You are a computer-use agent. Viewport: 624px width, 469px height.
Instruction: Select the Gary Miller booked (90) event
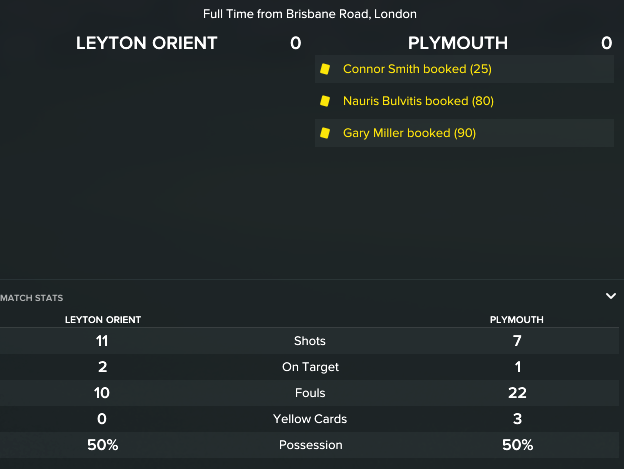pyautogui.click(x=411, y=133)
